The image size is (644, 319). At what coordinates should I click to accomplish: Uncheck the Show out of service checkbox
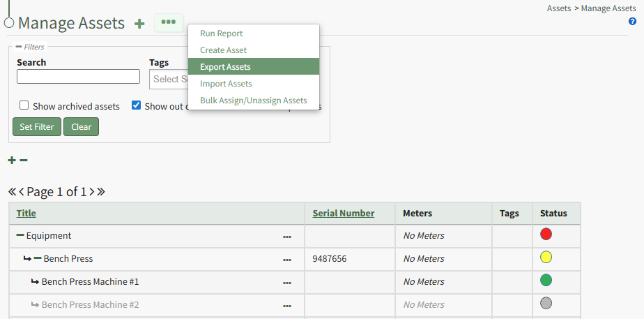point(137,106)
